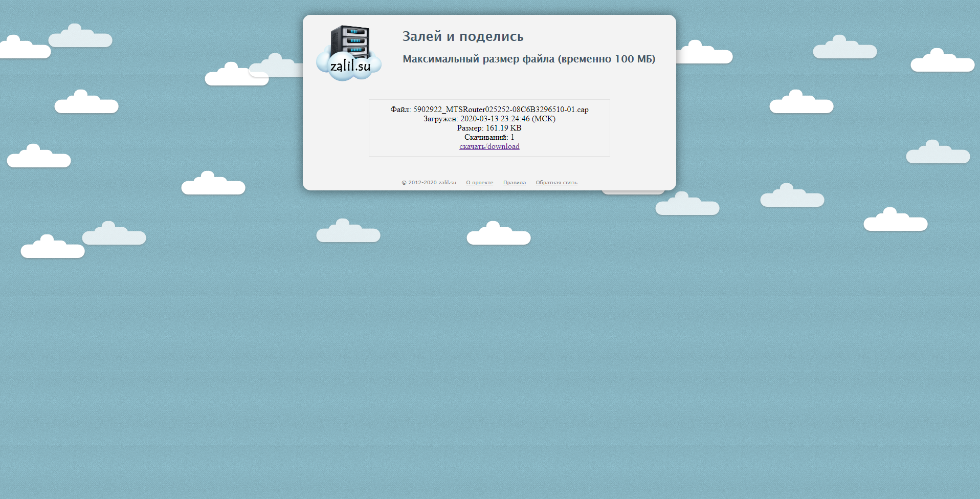
Task: Click the Максимальный размер файла subheading
Action: click(x=528, y=59)
